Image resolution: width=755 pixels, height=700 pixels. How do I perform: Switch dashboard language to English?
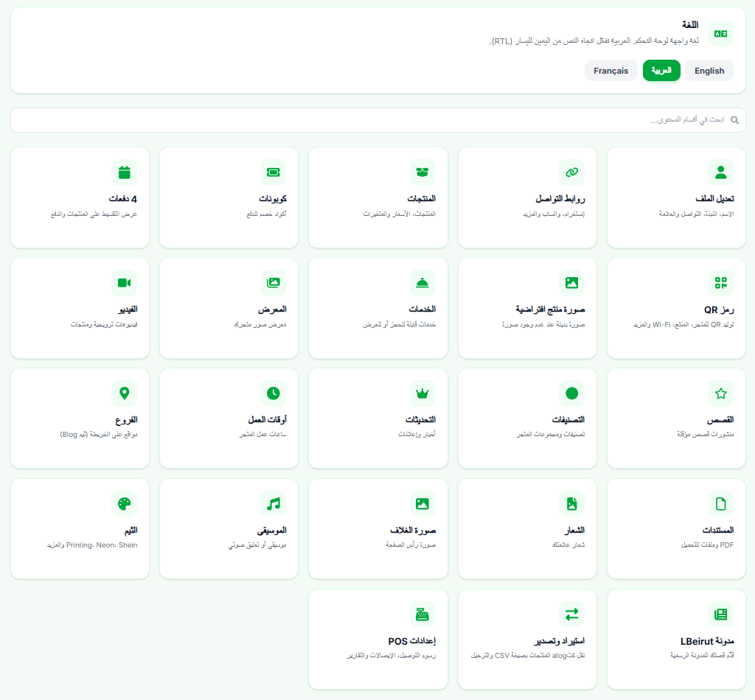click(709, 71)
